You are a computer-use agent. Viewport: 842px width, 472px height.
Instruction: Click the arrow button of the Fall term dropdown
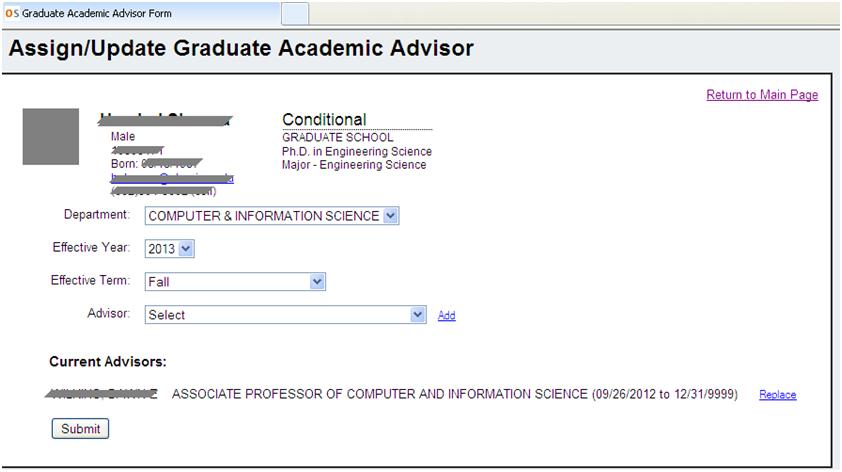click(x=317, y=281)
